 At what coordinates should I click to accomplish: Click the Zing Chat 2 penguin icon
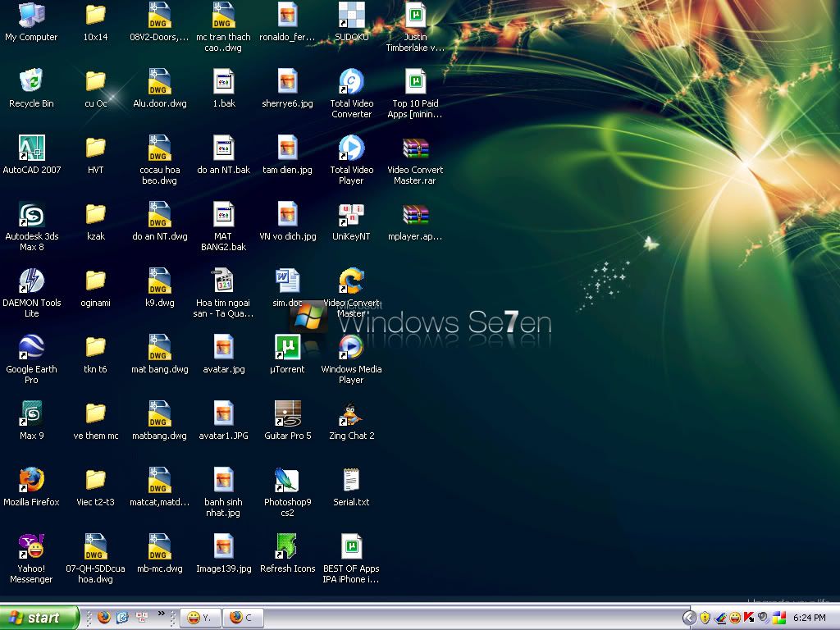coord(351,414)
